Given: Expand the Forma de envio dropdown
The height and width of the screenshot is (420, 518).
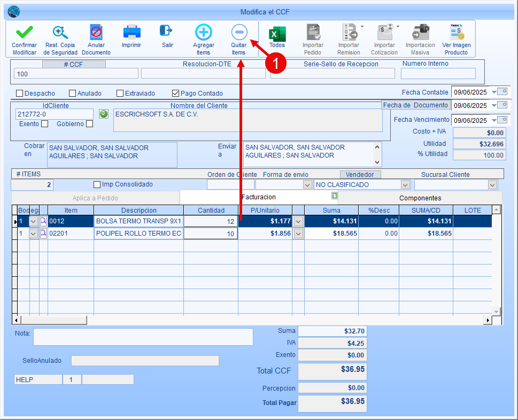Looking at the screenshot, I should (x=307, y=184).
